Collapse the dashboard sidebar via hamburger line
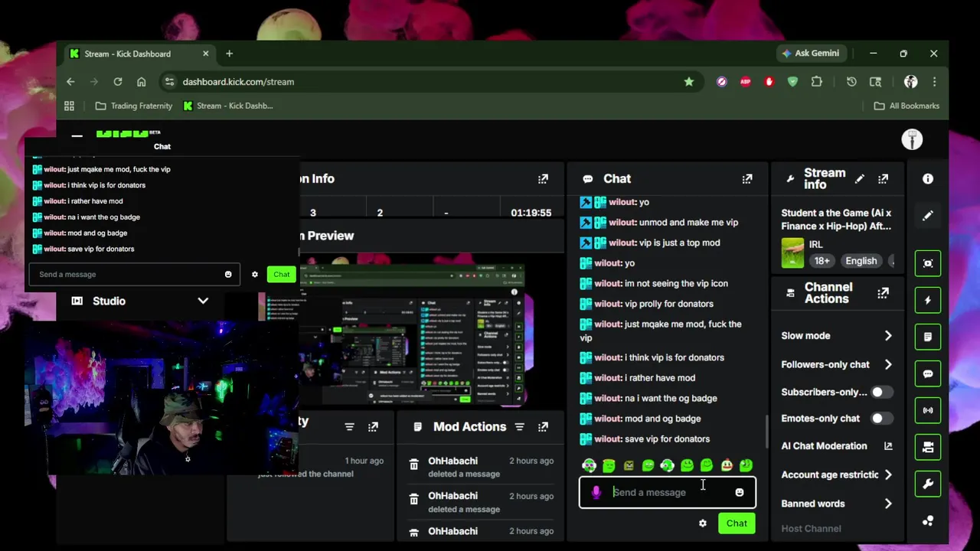 (77, 136)
